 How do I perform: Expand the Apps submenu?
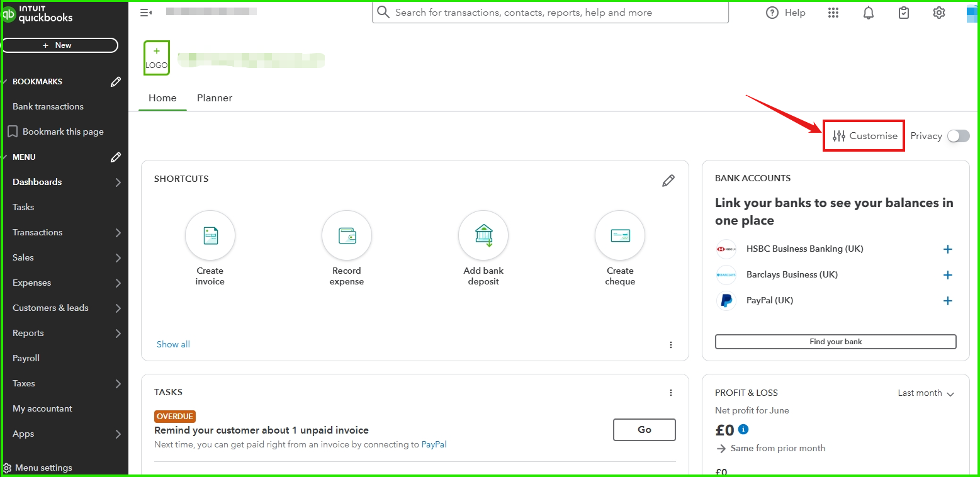click(x=118, y=434)
